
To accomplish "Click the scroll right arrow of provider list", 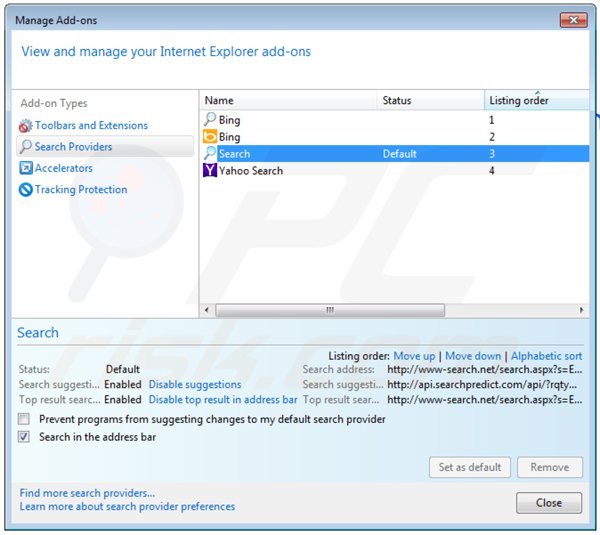I will click(x=582, y=310).
